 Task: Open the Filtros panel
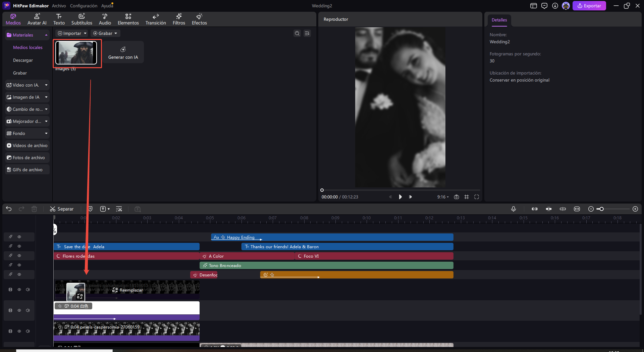coord(179,19)
